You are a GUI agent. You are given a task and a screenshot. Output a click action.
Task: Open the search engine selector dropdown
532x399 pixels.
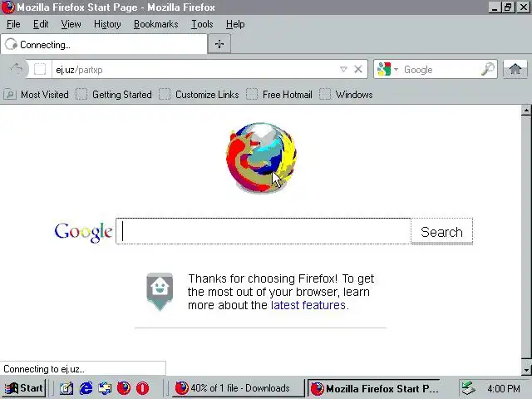click(387, 69)
